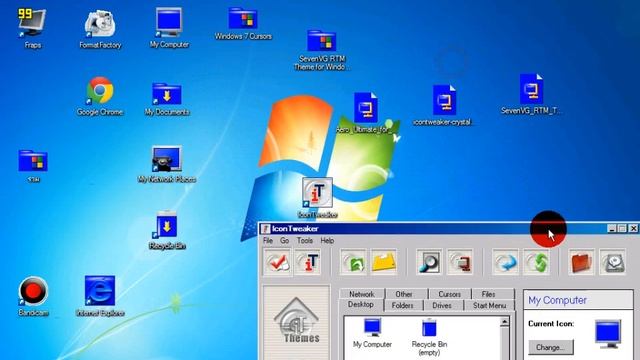Select the Windows 7 Cursors folder

pos(243,24)
